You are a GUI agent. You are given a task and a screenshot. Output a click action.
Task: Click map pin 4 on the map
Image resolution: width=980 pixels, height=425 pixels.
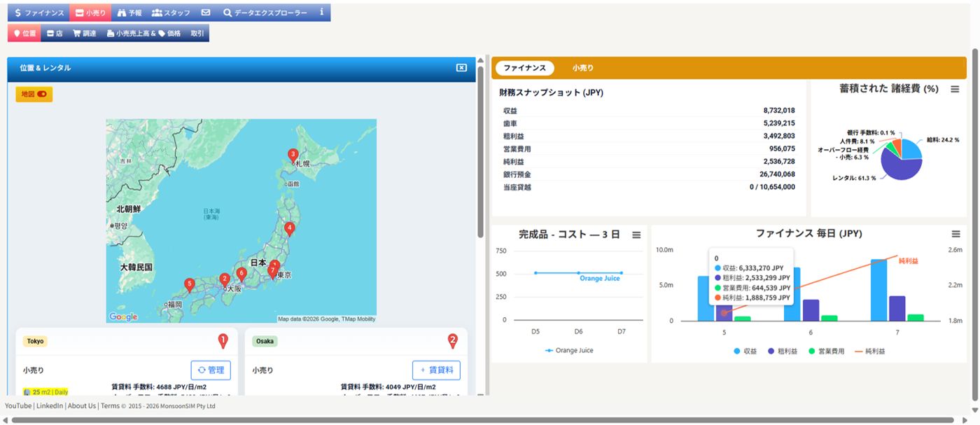point(289,228)
